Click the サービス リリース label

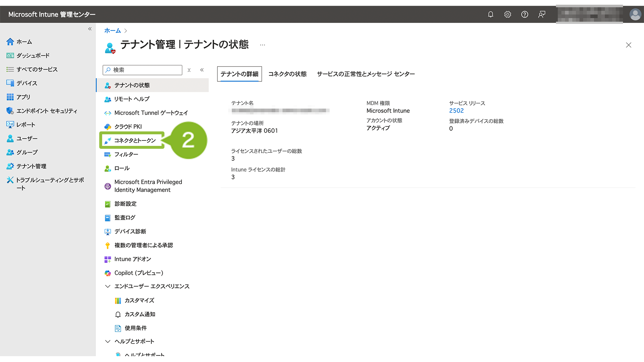[467, 103]
